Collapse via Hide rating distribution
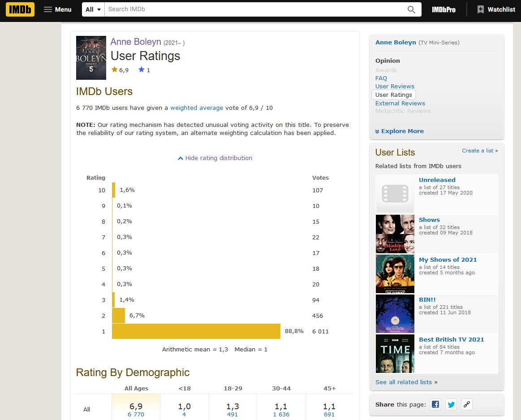Viewport: 521px width, 420px height. click(215, 158)
